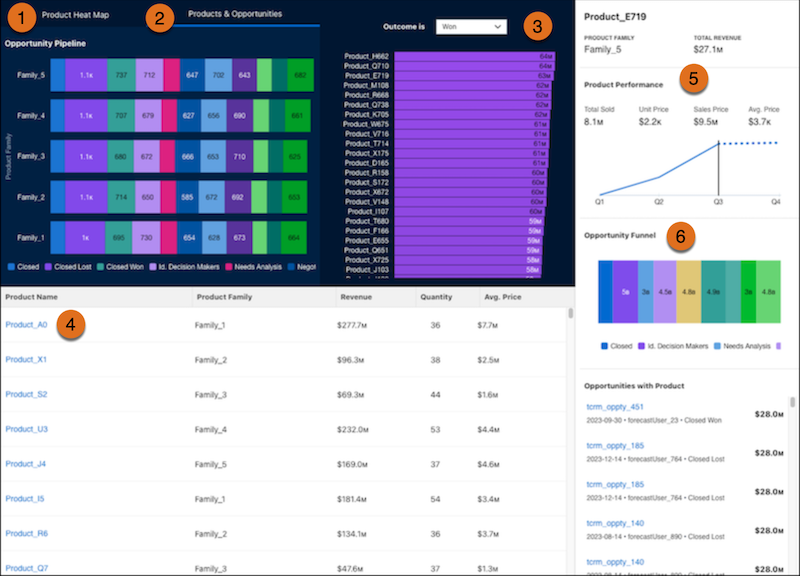Toggle Id. Decision Makers in funnel legend
The width and height of the screenshot is (800, 576).
tap(673, 346)
